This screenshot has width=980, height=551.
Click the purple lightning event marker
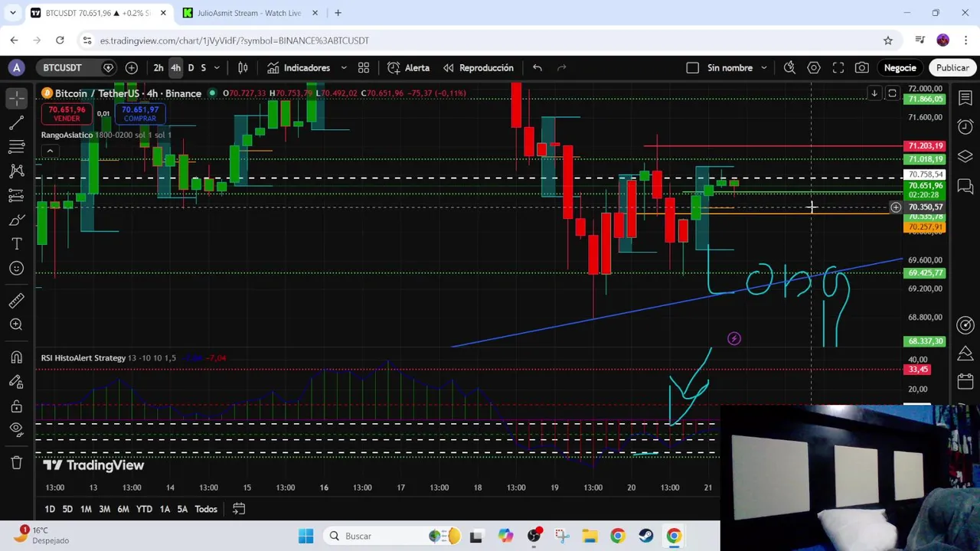click(734, 339)
